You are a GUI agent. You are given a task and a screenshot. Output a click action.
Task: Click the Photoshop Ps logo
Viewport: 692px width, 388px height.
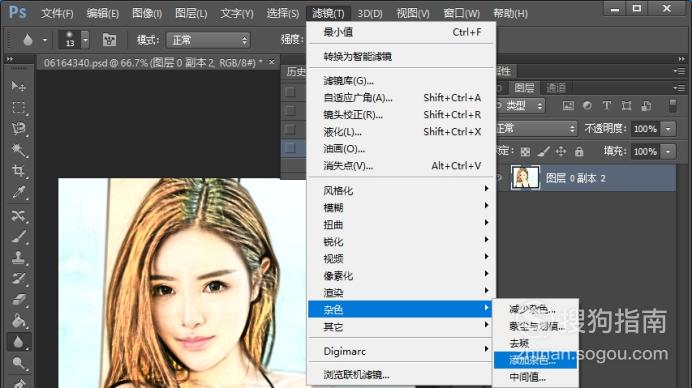[x=17, y=12]
